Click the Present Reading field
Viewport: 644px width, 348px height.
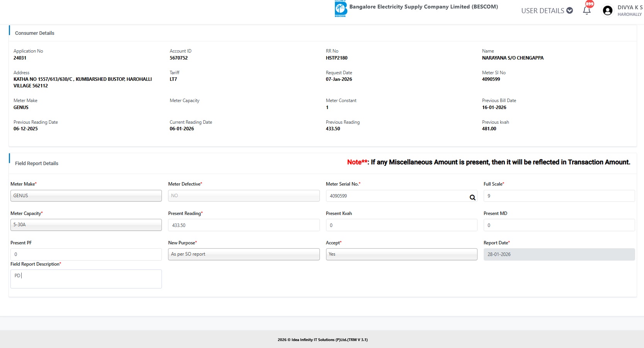243,225
